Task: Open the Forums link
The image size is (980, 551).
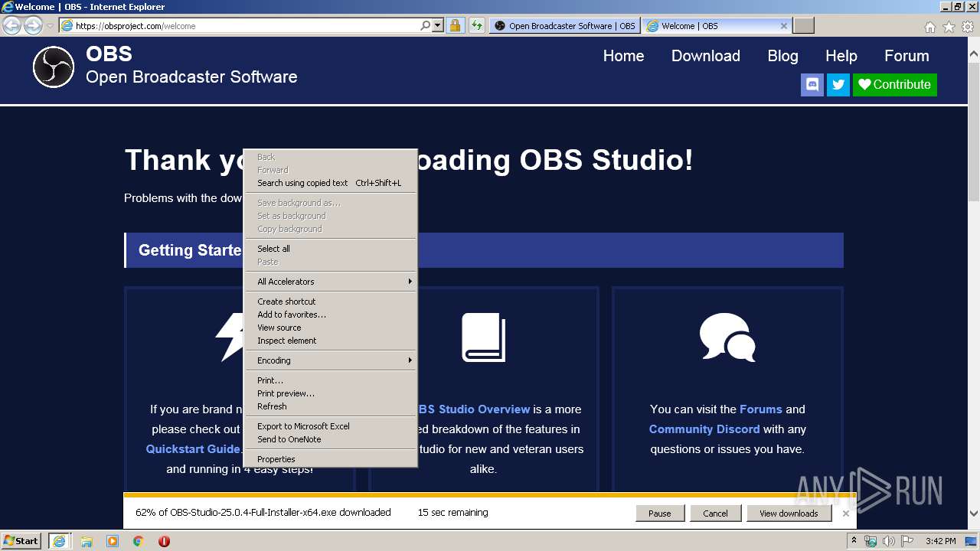Action: [x=761, y=409]
